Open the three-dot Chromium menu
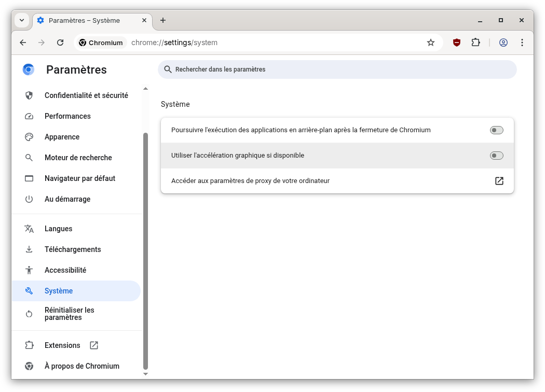The image size is (545, 392). click(522, 43)
